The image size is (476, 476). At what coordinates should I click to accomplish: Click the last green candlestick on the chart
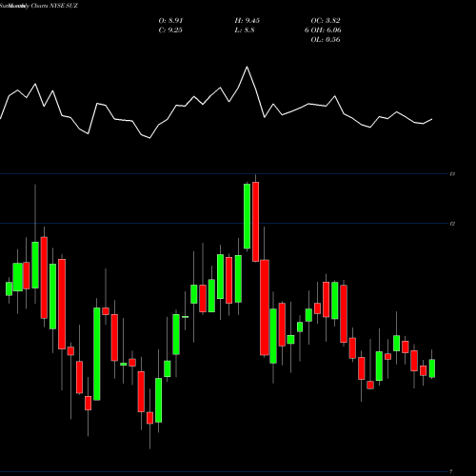coord(432,368)
